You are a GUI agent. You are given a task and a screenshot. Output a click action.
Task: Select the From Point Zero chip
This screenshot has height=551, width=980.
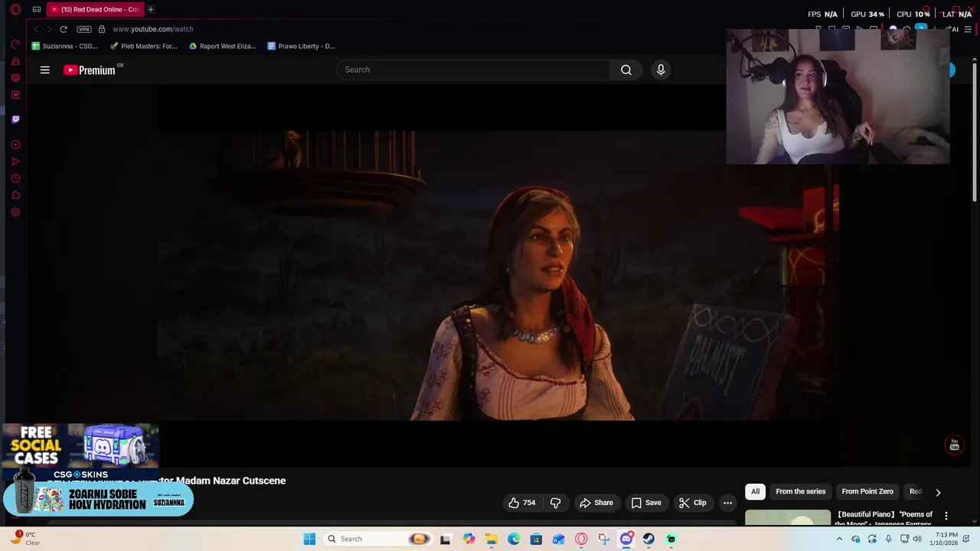867,491
